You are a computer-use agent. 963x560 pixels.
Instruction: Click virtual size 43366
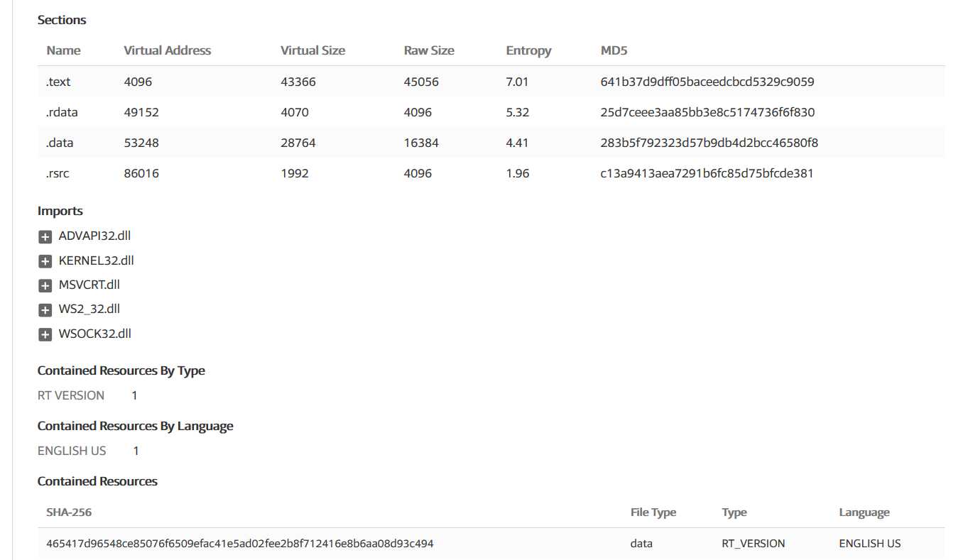(298, 82)
